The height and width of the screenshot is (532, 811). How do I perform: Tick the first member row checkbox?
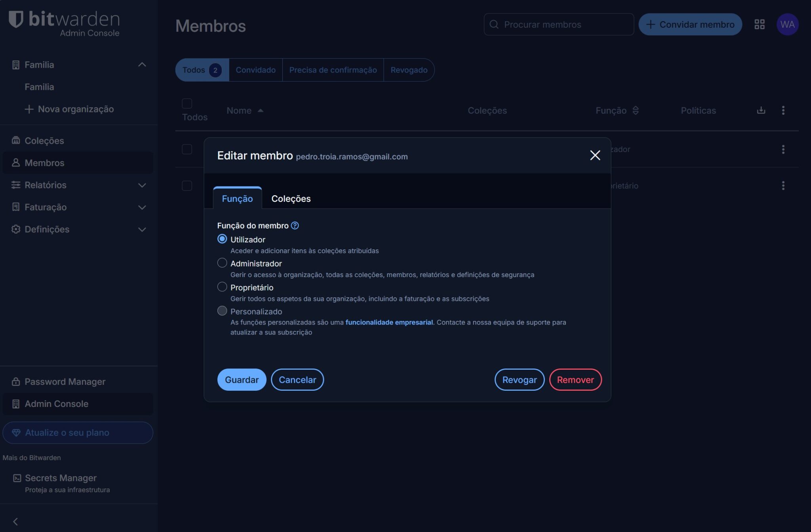(187, 149)
